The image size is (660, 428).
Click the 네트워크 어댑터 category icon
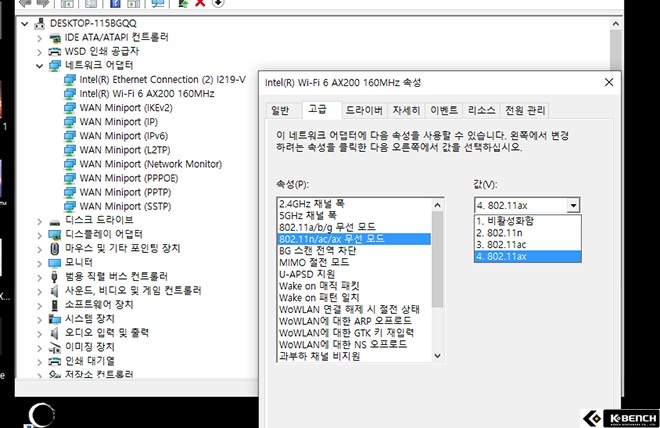click(55, 66)
